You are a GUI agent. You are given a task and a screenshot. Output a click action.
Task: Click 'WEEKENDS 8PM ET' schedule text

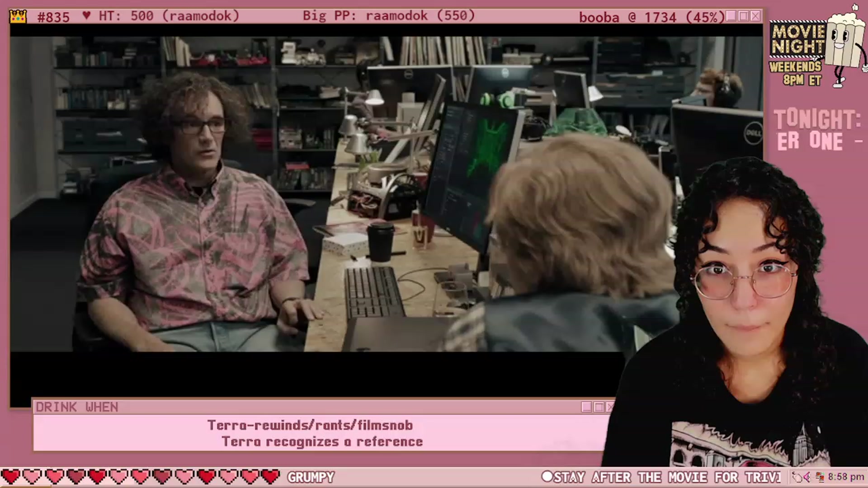pos(796,73)
